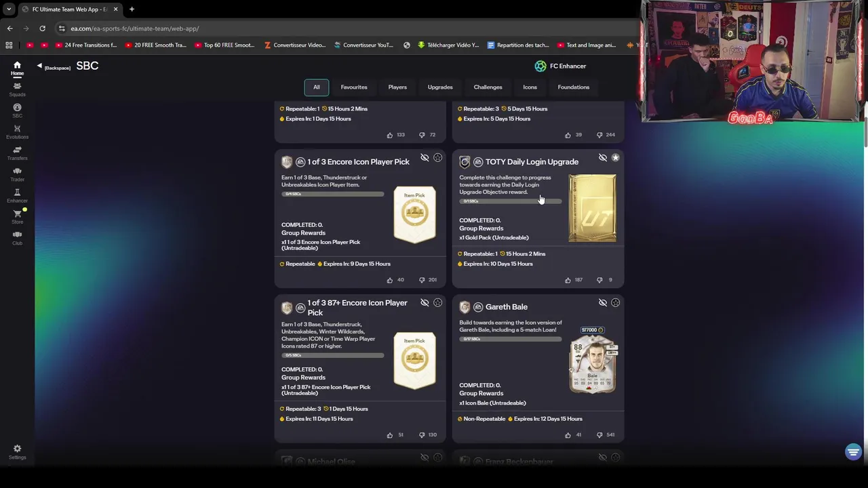Switch to Foundations tab
This screenshot has width=868, height=488.
click(x=574, y=87)
